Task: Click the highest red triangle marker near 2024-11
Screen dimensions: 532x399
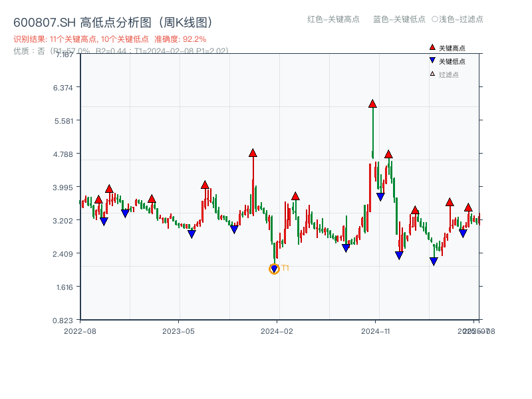Action: point(372,103)
